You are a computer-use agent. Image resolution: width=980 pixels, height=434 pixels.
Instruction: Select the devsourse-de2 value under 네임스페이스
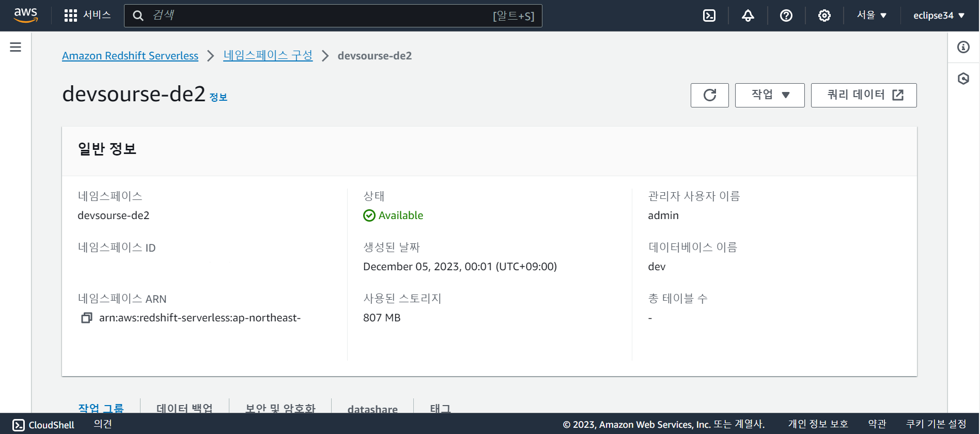pyautogui.click(x=113, y=215)
